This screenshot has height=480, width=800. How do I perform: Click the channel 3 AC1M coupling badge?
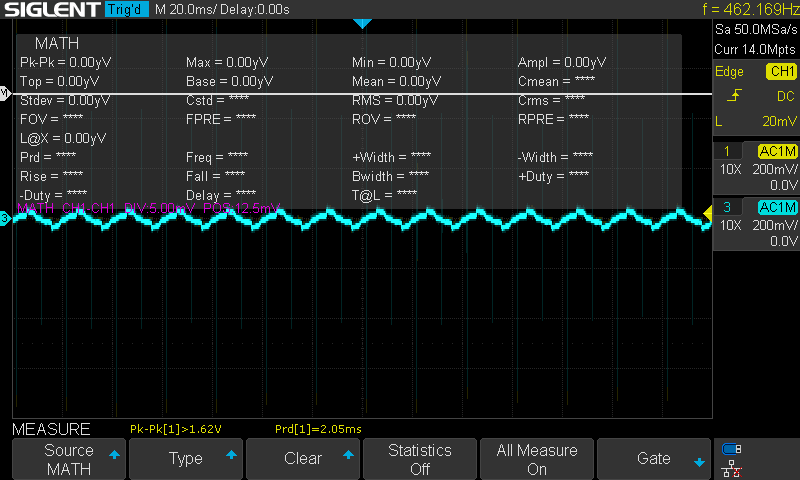pos(777,207)
